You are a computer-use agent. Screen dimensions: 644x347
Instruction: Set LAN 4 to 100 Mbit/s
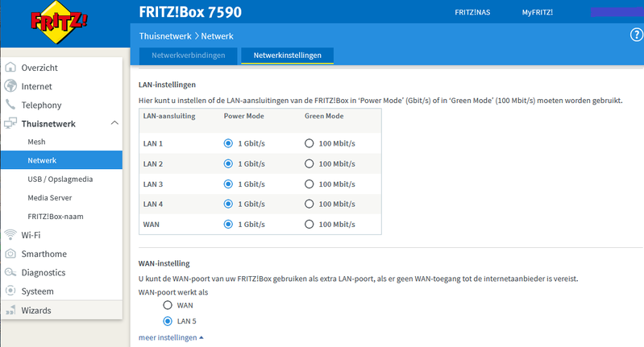coord(309,204)
